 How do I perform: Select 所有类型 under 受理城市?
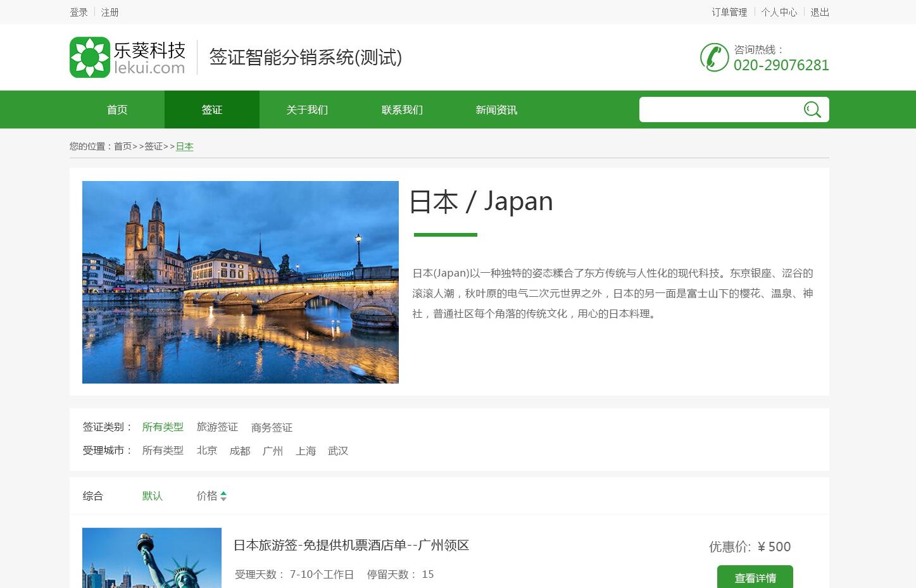click(163, 451)
